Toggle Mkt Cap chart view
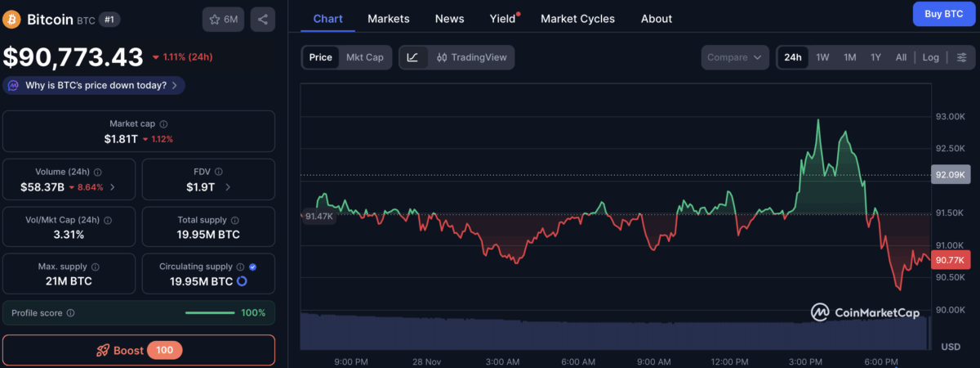 pyautogui.click(x=365, y=57)
